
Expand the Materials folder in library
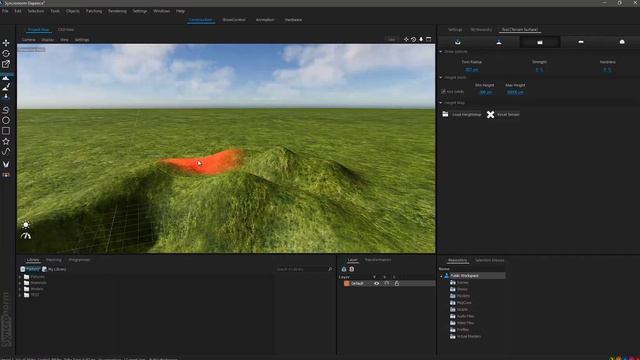(x=20, y=283)
